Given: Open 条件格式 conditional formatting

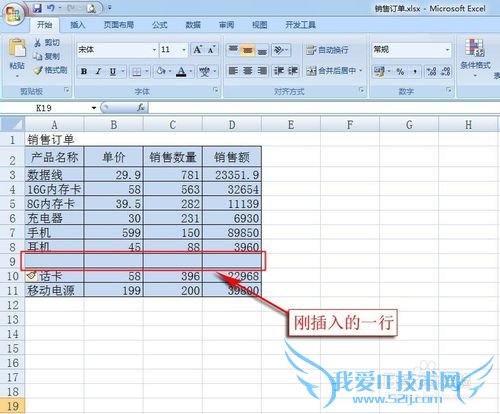Looking at the screenshot, I should [475, 57].
